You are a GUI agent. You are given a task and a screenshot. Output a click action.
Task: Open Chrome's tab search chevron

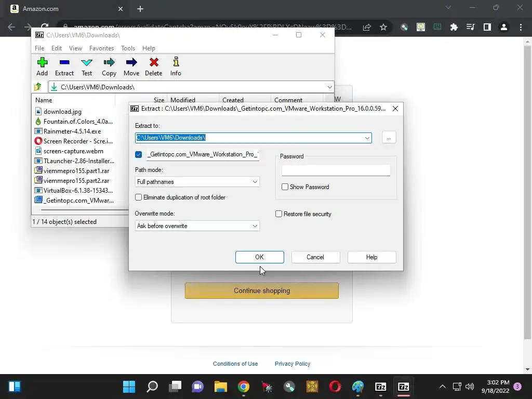point(448,7)
